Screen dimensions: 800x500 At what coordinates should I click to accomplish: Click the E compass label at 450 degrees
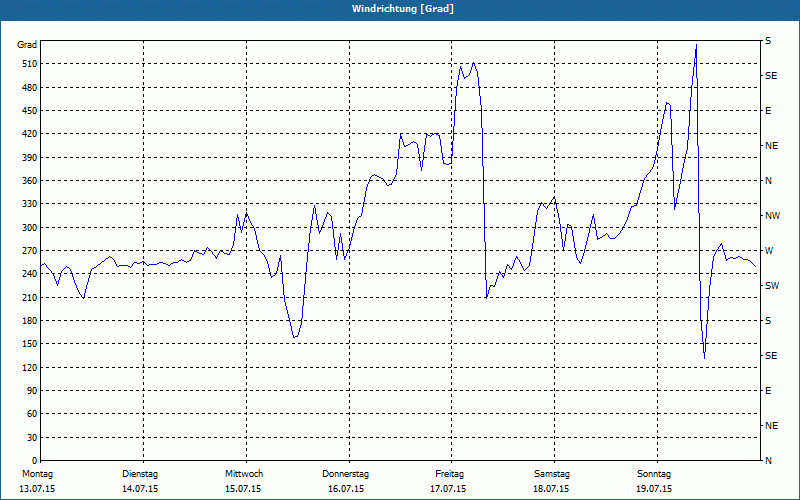pyautogui.click(x=768, y=111)
